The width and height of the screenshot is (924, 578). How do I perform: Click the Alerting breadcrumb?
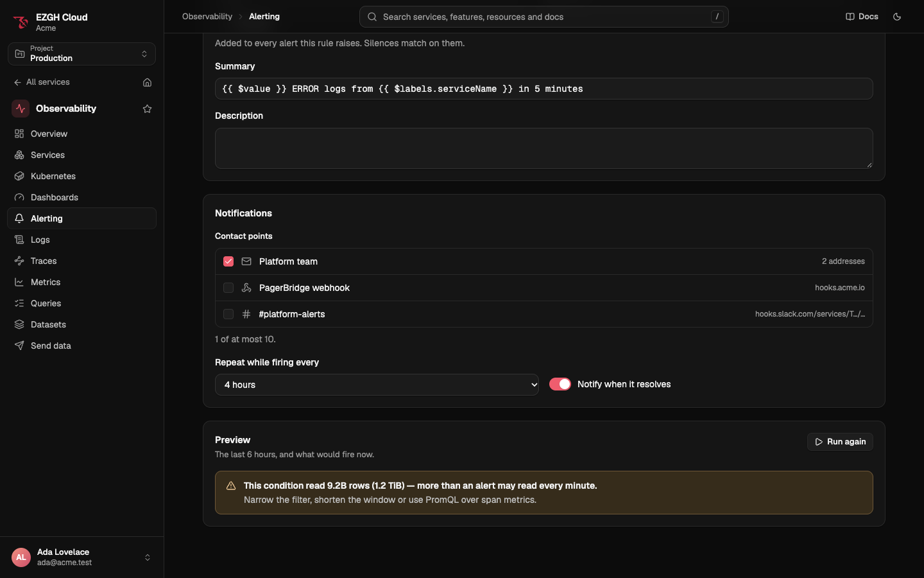(x=264, y=17)
